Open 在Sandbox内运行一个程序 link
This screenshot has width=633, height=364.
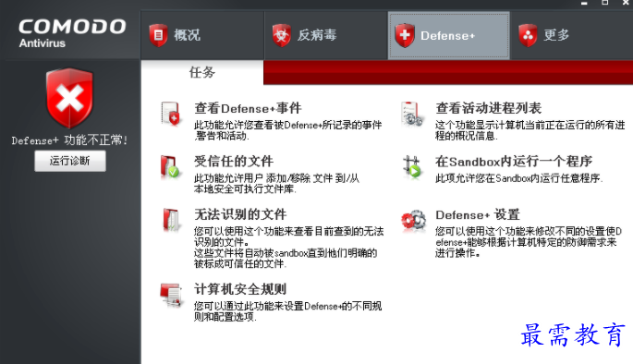tap(514, 162)
